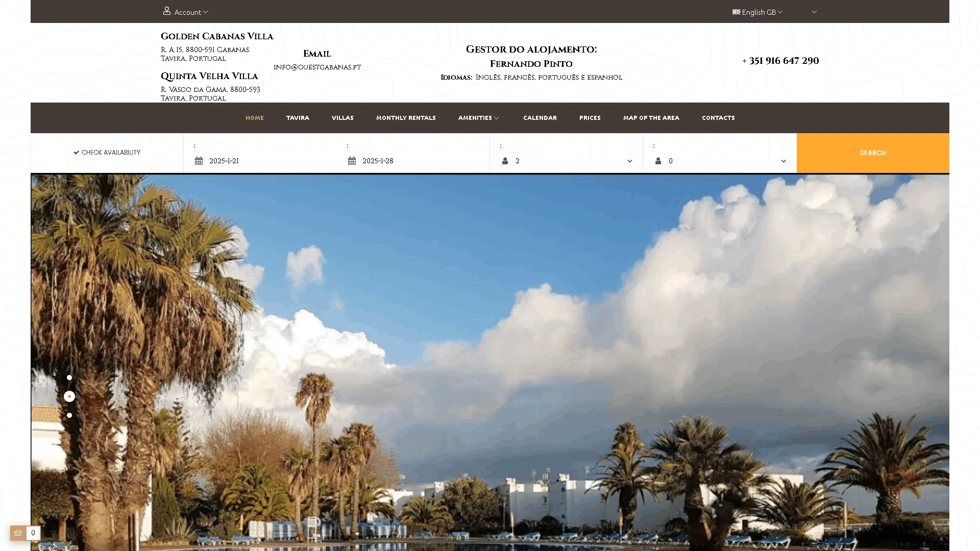The height and width of the screenshot is (551, 980).
Task: Expand the Amenities menu chevron
Action: coord(496,118)
